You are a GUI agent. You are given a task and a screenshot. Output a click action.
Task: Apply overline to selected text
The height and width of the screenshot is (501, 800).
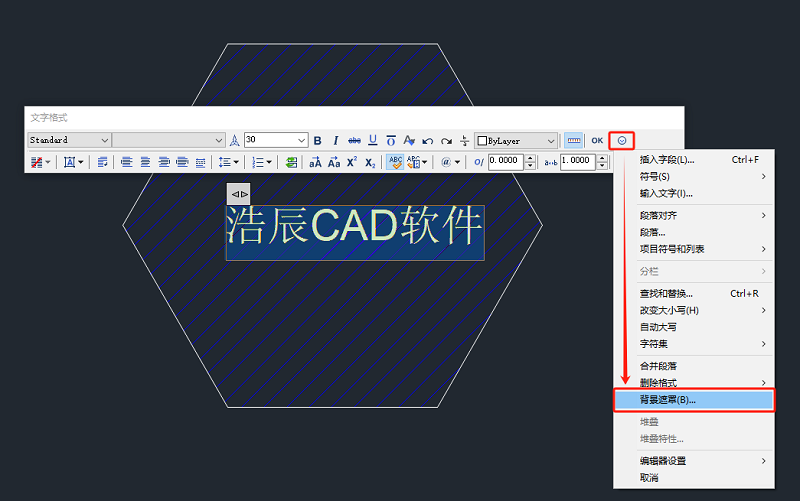tap(391, 140)
